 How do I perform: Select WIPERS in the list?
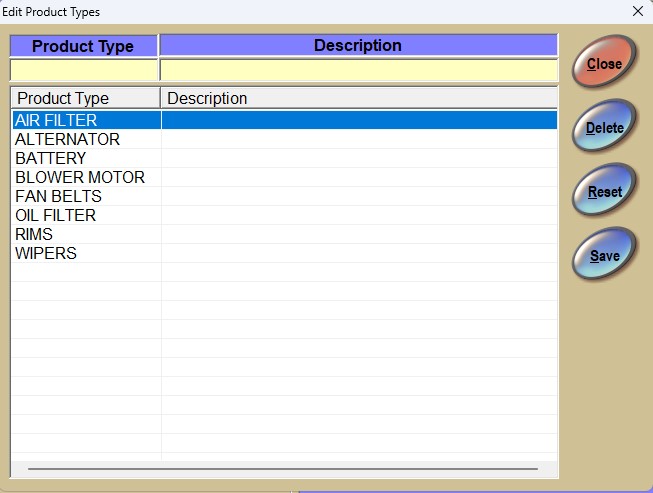(46, 253)
